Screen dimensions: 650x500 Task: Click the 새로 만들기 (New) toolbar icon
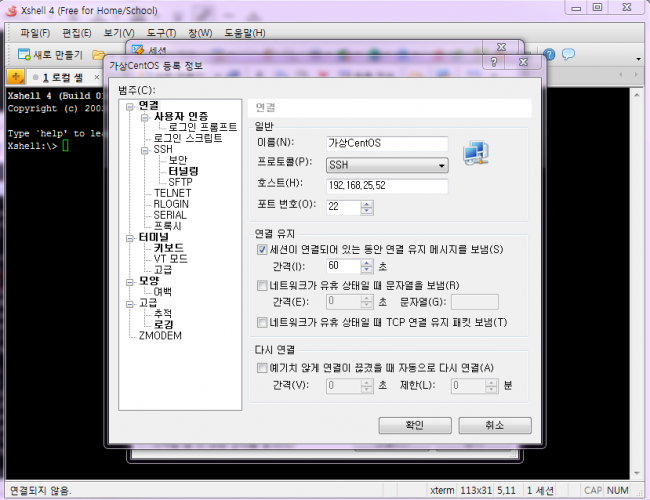[24, 54]
